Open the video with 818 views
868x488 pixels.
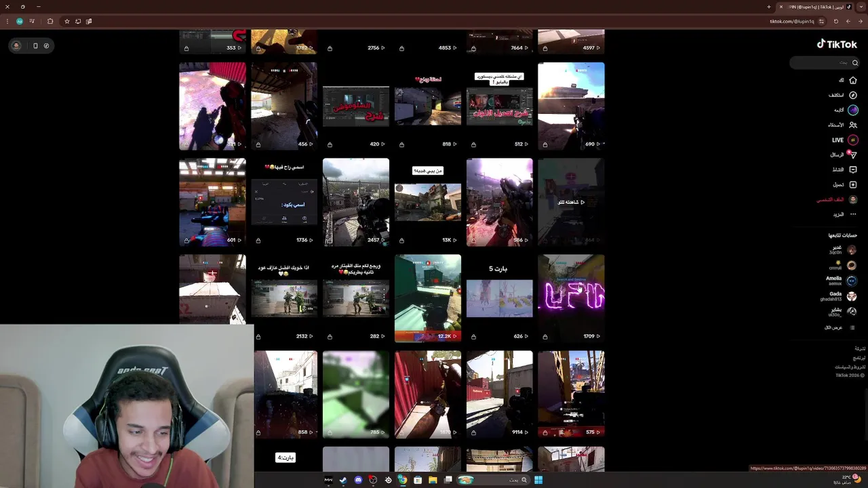428,106
